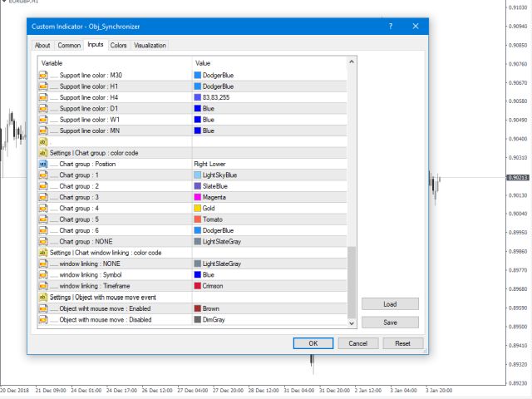Open the Right Lower position value dropdown
The image size is (532, 399).
click(269, 165)
